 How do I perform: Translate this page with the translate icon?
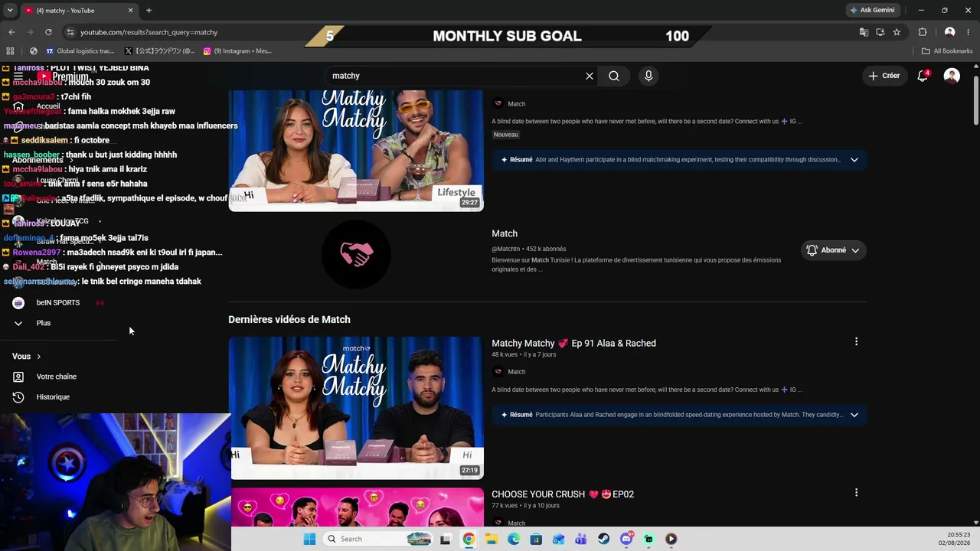pyautogui.click(x=864, y=32)
